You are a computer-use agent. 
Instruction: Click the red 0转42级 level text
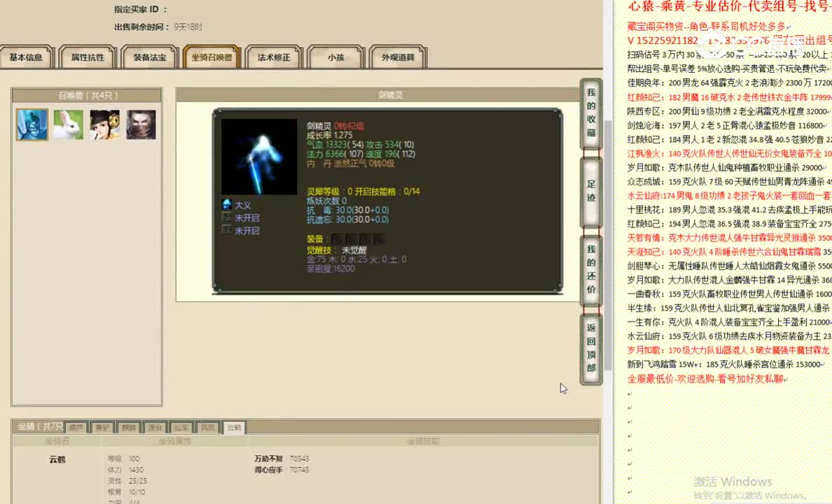point(349,126)
